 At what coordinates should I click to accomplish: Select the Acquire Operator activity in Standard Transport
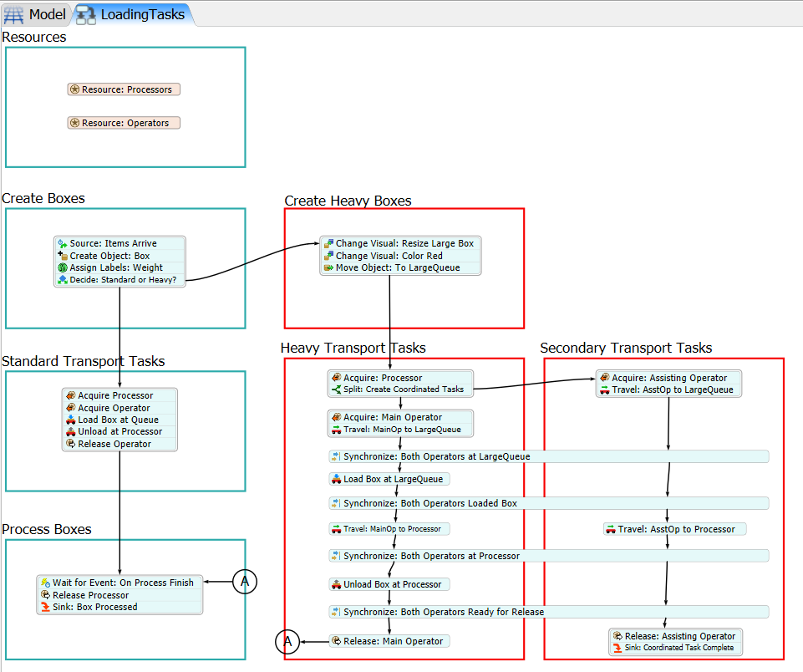pos(119,408)
